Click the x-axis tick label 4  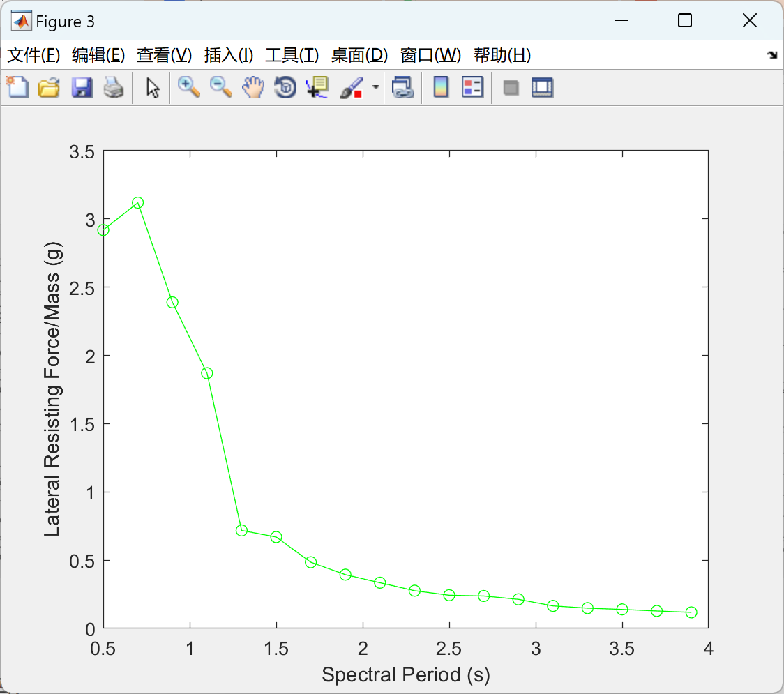(709, 649)
